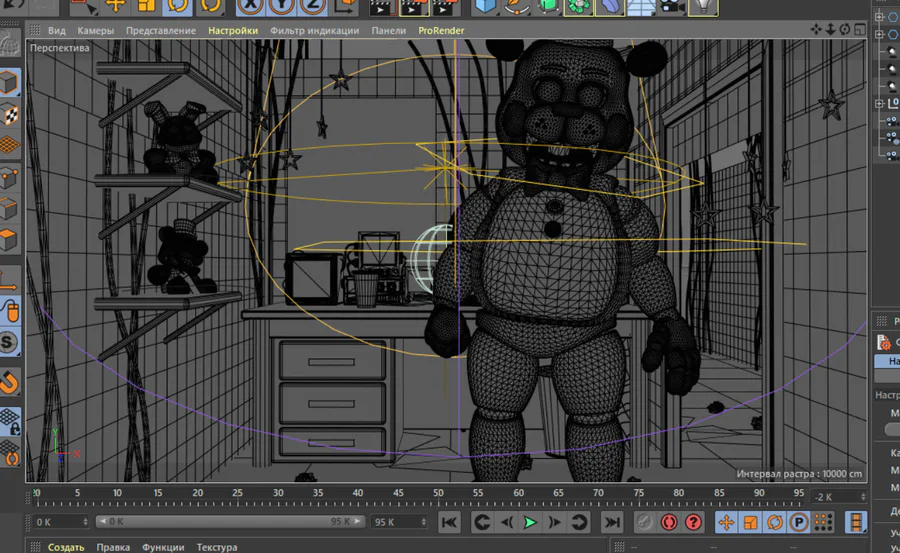
Task: Open the ProRender menu
Action: [x=441, y=30]
